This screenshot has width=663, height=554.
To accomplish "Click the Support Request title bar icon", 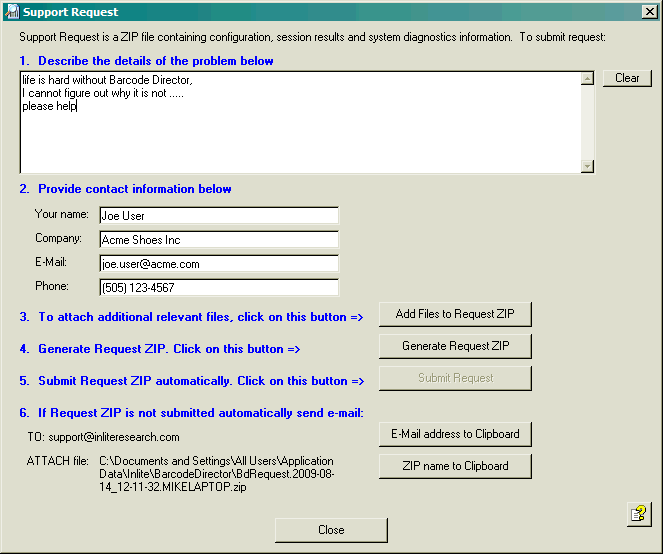I will [x=11, y=12].
